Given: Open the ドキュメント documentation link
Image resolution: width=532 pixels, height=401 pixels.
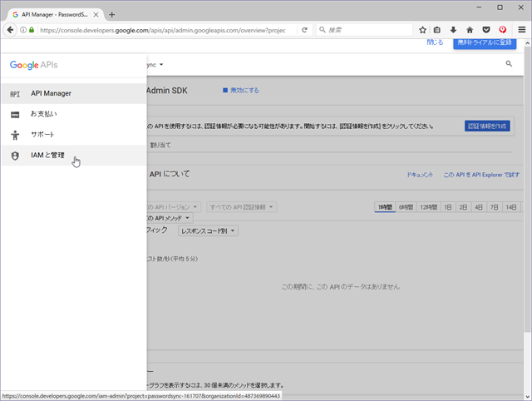Looking at the screenshot, I should pos(420,175).
